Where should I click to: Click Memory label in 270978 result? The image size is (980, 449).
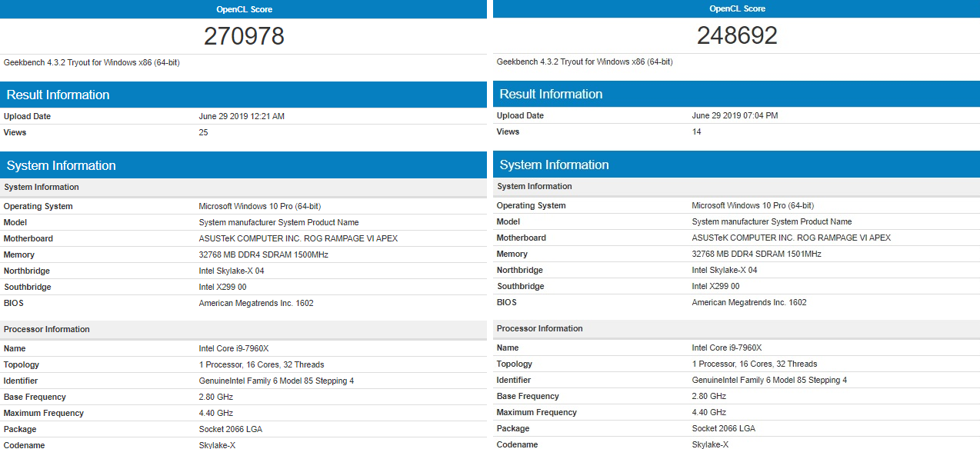tap(19, 254)
